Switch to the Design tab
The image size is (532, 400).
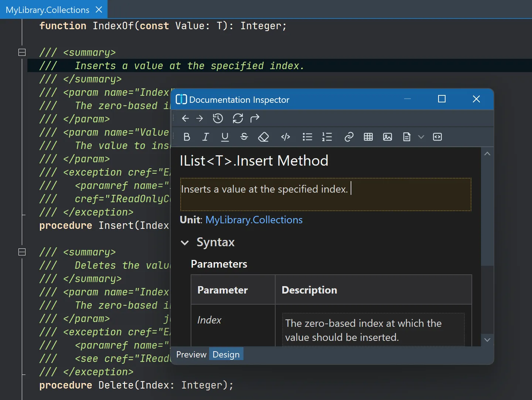[x=226, y=354]
